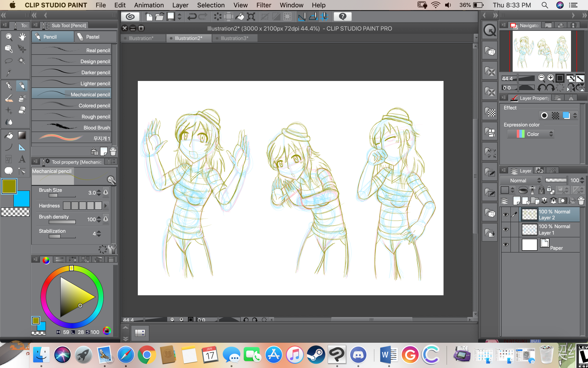Image resolution: width=588 pixels, height=368 pixels.
Task: Click the Undo arrow in command bar
Action: 192,17
